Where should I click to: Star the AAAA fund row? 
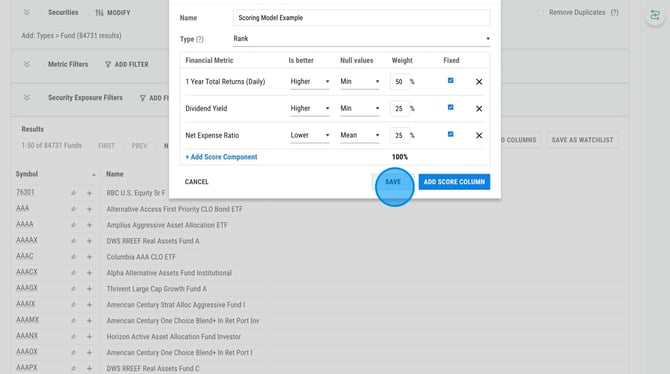73,225
